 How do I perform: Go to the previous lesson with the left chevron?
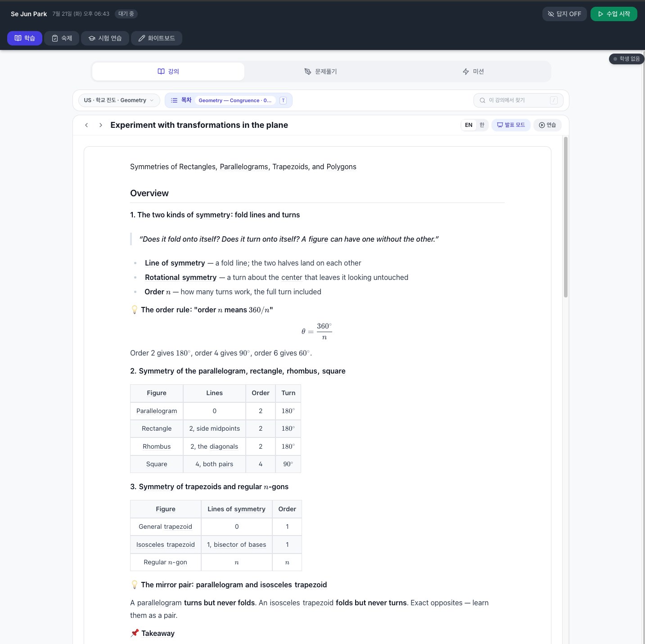(x=86, y=125)
